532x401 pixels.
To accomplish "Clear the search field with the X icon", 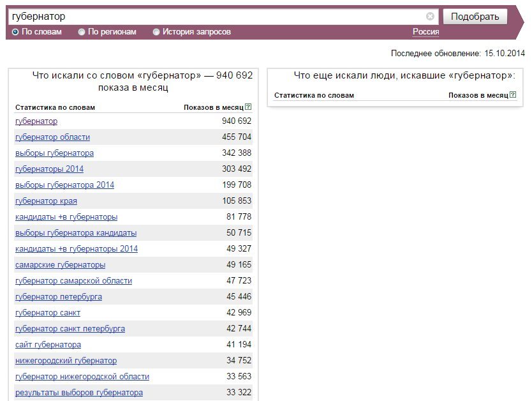I will coord(430,17).
